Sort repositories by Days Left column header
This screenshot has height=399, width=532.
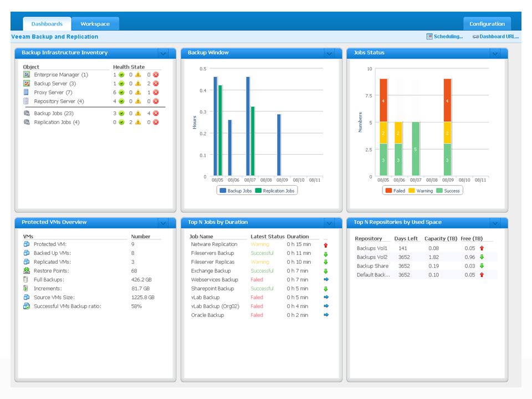pos(406,238)
